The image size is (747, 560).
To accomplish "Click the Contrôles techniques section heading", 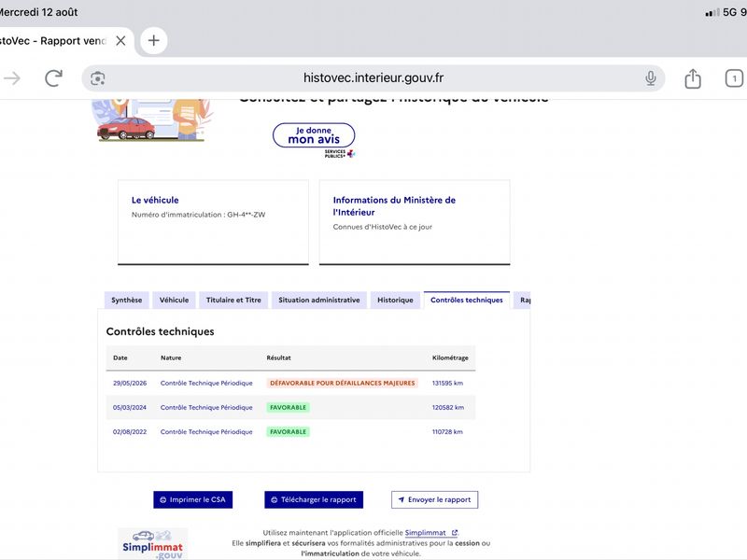I will (x=160, y=331).
